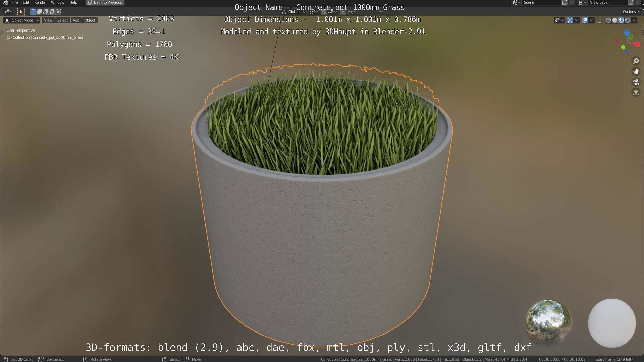Choose the Subtract Selection mode icon

[46, 12]
